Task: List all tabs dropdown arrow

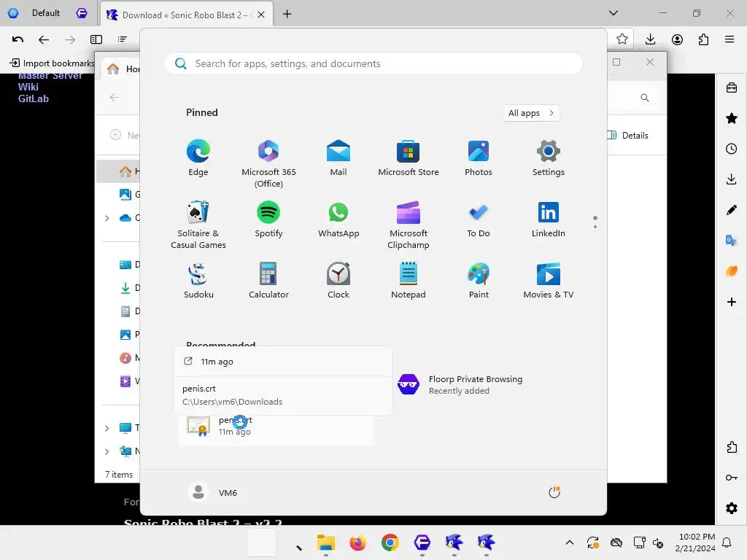Action: point(614,13)
